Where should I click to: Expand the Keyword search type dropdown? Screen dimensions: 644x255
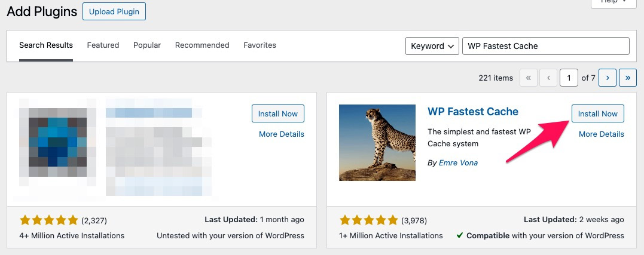pos(432,46)
